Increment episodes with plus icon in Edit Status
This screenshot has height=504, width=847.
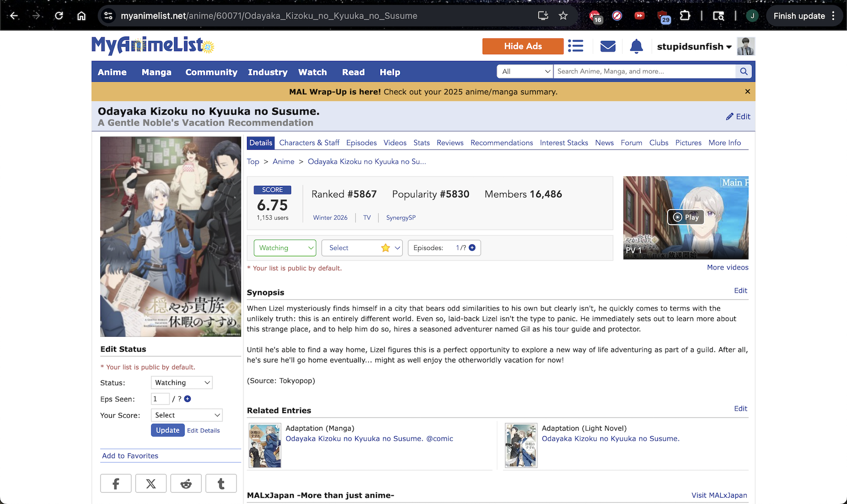coord(188,399)
